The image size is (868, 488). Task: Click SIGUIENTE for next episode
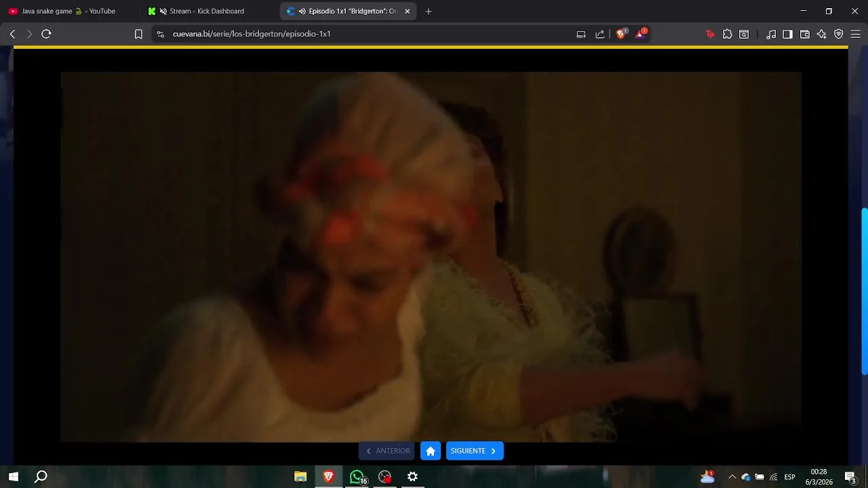tap(475, 451)
